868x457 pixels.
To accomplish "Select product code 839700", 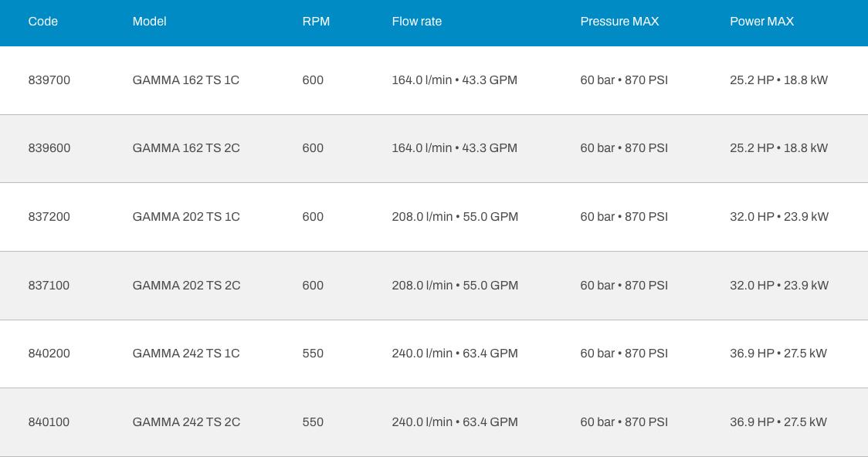I will (49, 80).
